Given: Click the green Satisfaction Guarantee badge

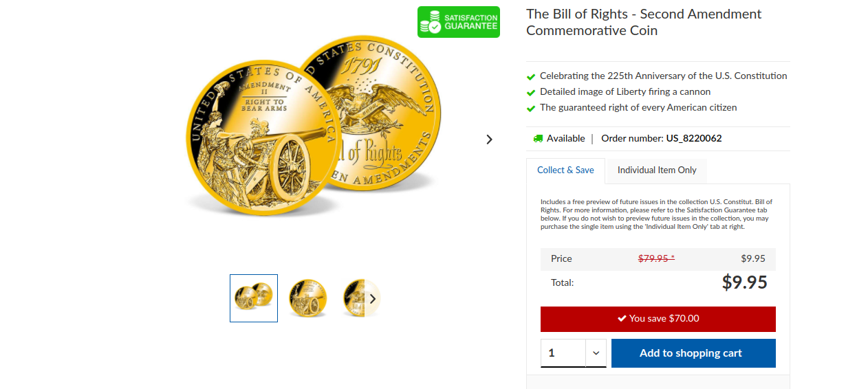Looking at the screenshot, I should pos(459,22).
